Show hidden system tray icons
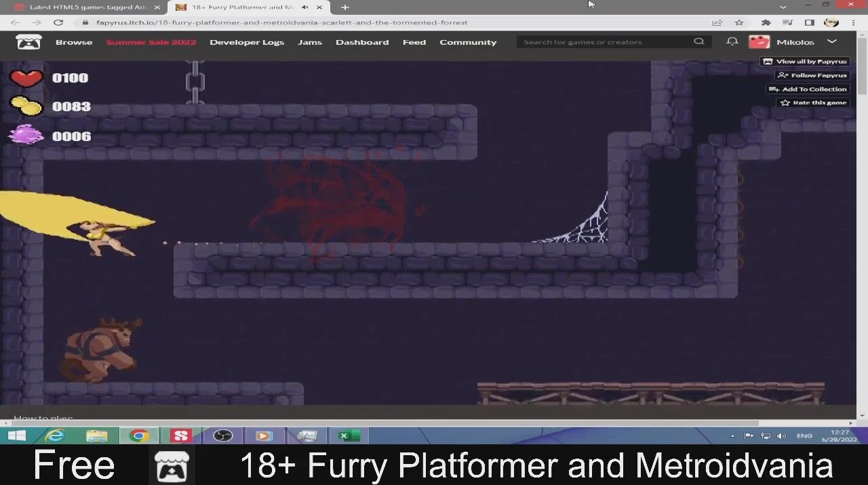This screenshot has width=868, height=485. coord(732,435)
